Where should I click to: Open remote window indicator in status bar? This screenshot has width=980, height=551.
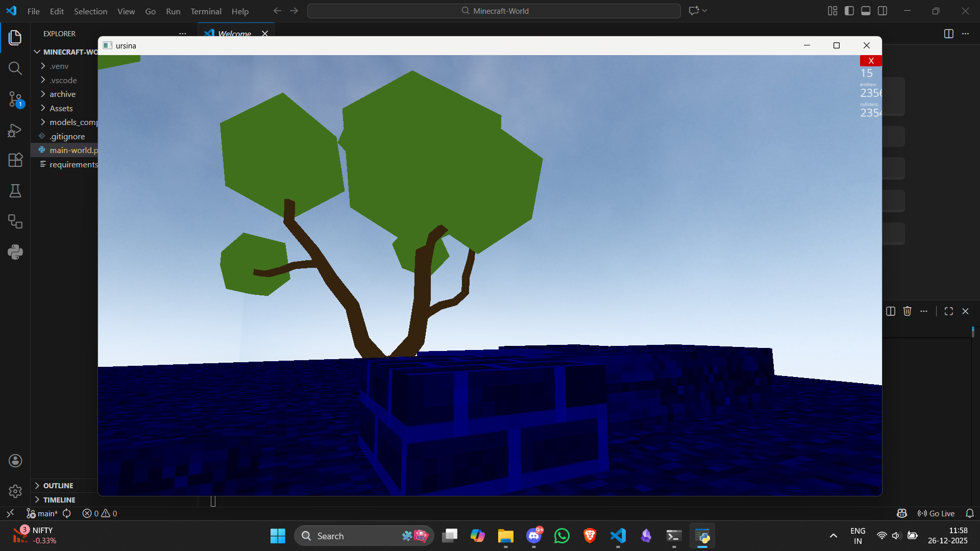tap(10, 513)
